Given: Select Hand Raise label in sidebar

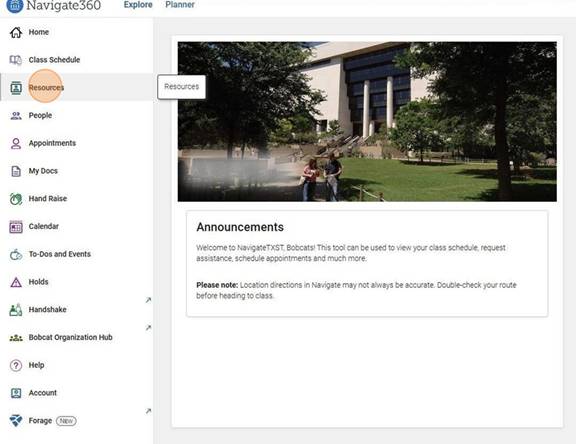Looking at the screenshot, I should point(48,199).
